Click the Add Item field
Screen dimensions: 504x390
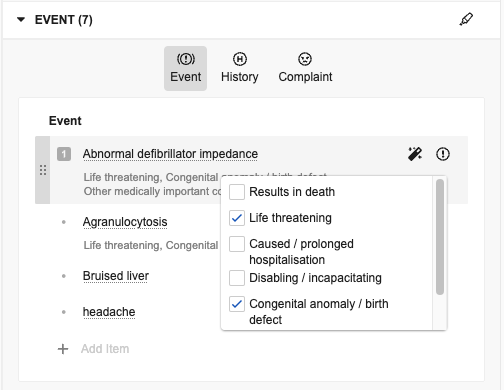pos(105,349)
